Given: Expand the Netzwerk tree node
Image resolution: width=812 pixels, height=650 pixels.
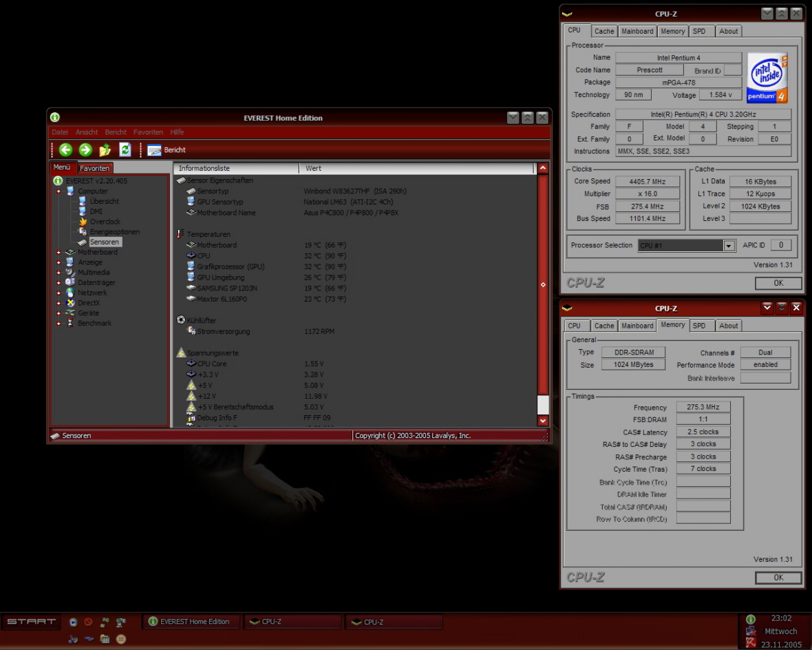Looking at the screenshot, I should coord(58,293).
